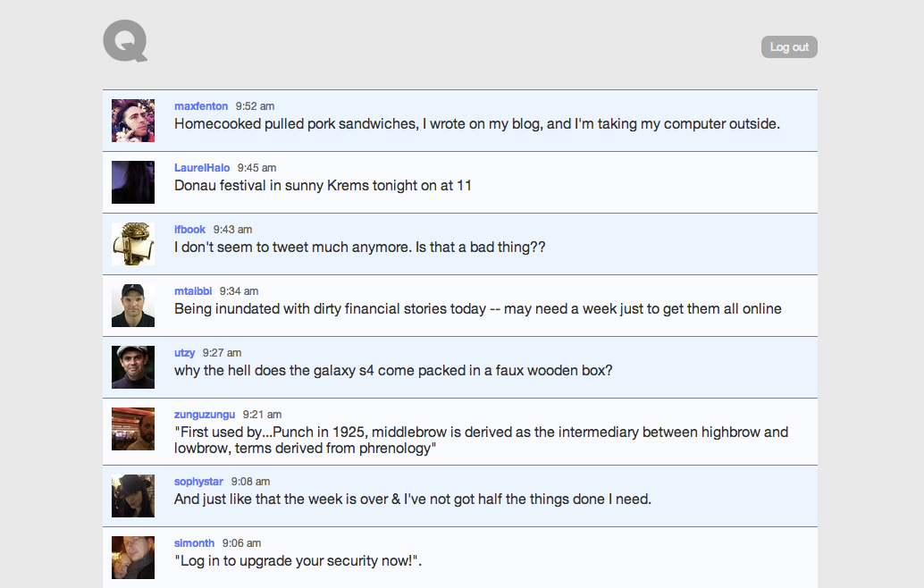
Task: Click the ifbook username link
Action: 189,230
